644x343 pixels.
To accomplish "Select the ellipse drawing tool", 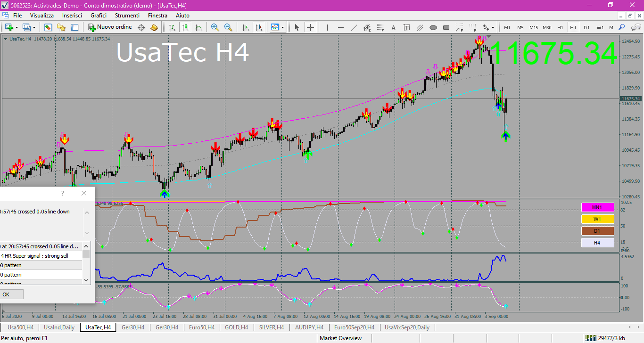I will [x=433, y=27].
